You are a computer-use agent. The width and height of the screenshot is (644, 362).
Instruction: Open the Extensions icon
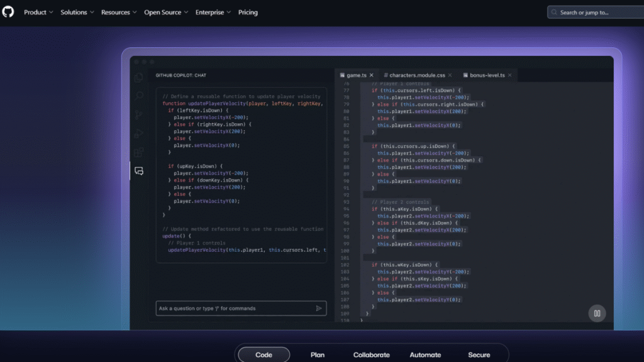pos(139,151)
